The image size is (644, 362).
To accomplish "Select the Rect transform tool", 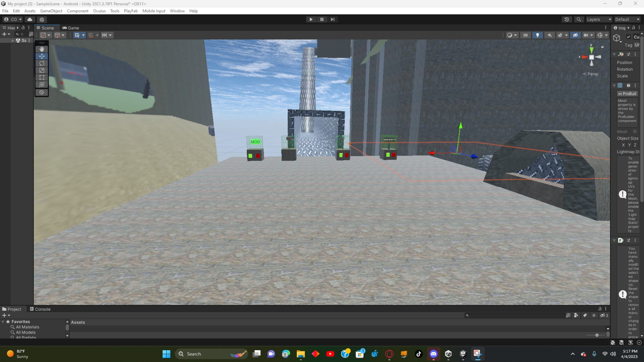I will click(42, 77).
